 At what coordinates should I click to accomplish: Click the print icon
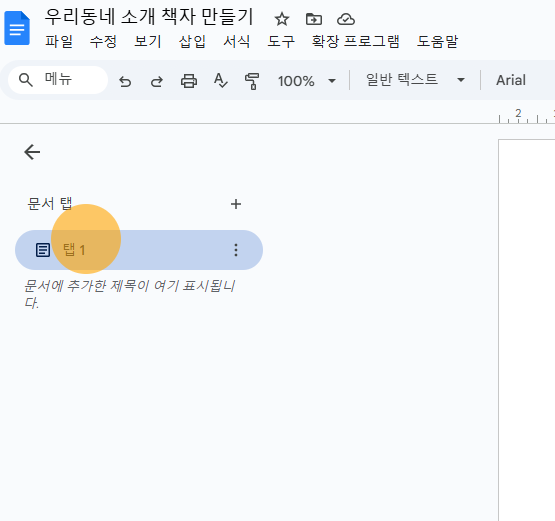[189, 81]
